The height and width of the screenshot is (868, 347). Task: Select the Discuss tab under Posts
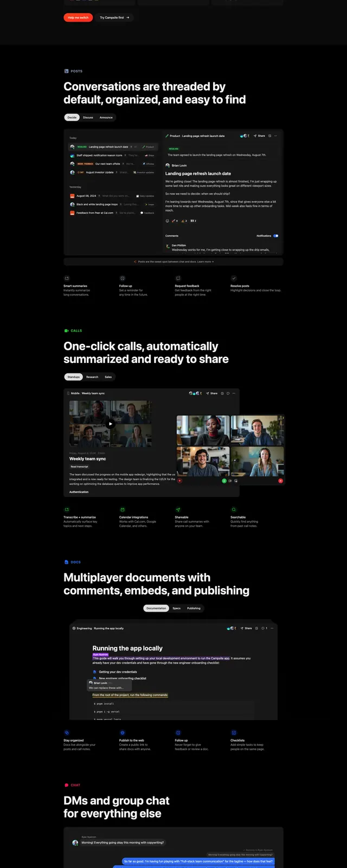88,117
